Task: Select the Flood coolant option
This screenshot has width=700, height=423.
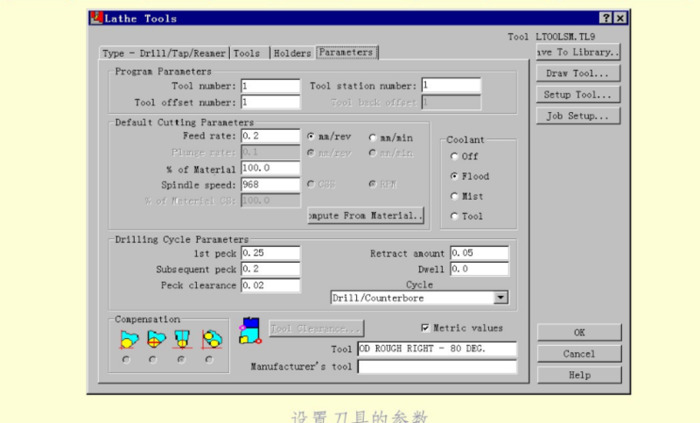Action: point(456,176)
